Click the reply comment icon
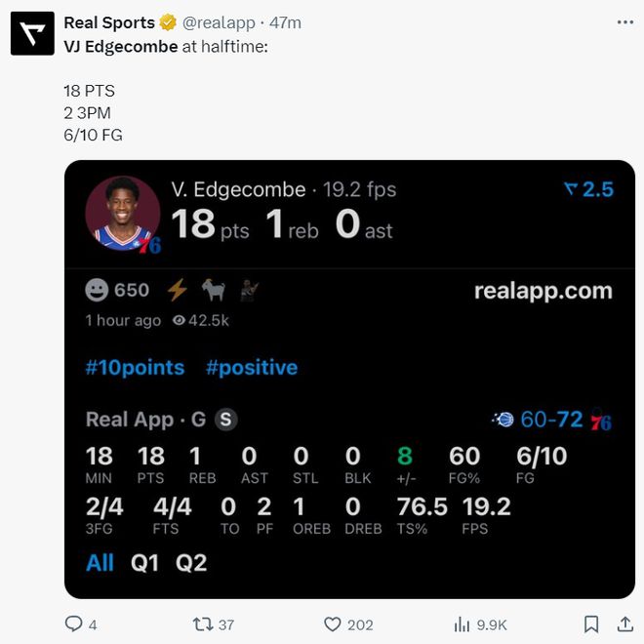Image resolution: width=644 pixels, height=644 pixels. 74,624
